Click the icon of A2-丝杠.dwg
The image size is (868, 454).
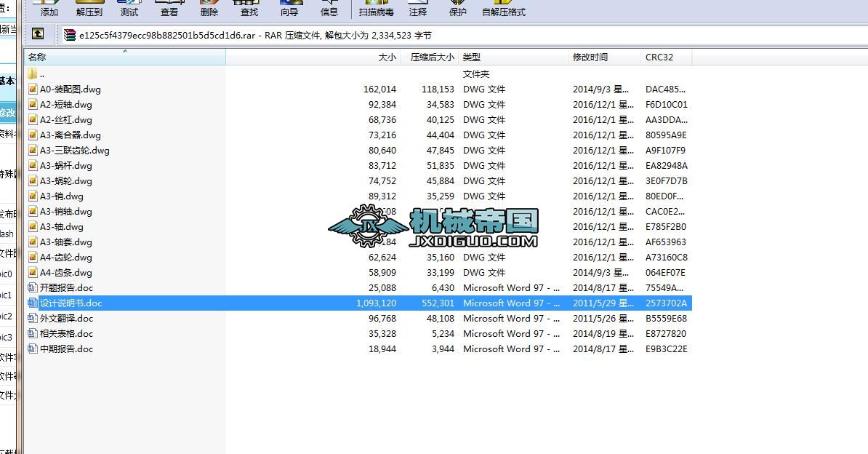(33, 119)
